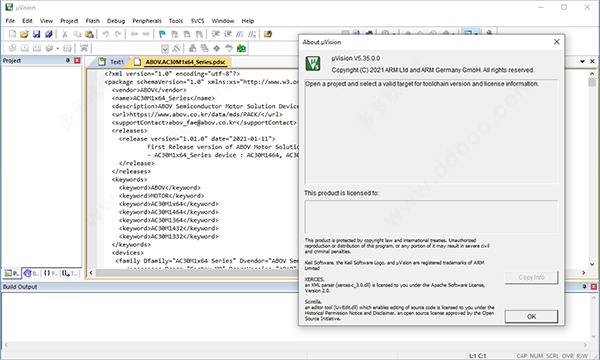This screenshot has width=600, height=360.
Task: Open the Window menu
Action: point(223,21)
